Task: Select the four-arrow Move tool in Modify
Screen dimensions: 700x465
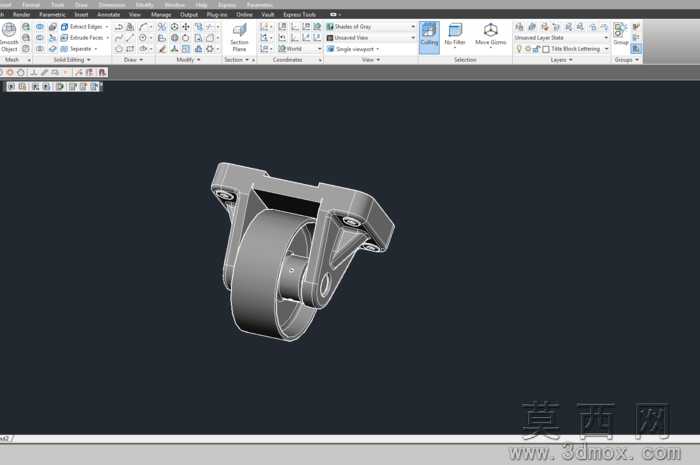Action: click(x=186, y=27)
